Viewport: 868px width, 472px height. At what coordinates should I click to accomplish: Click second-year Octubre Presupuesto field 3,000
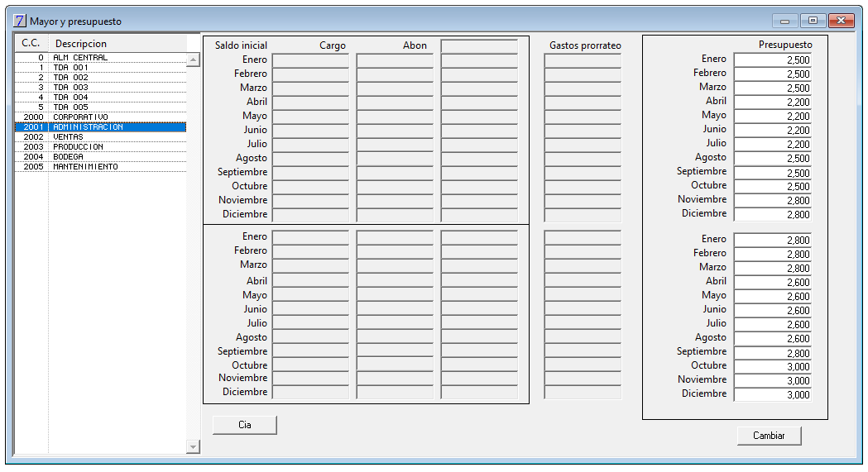click(772, 366)
